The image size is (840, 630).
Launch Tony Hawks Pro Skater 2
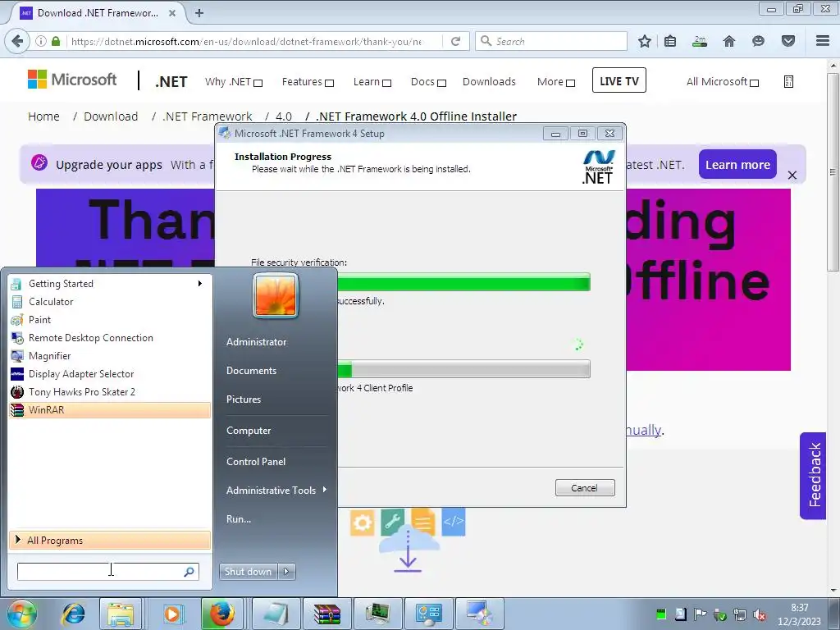110,392
